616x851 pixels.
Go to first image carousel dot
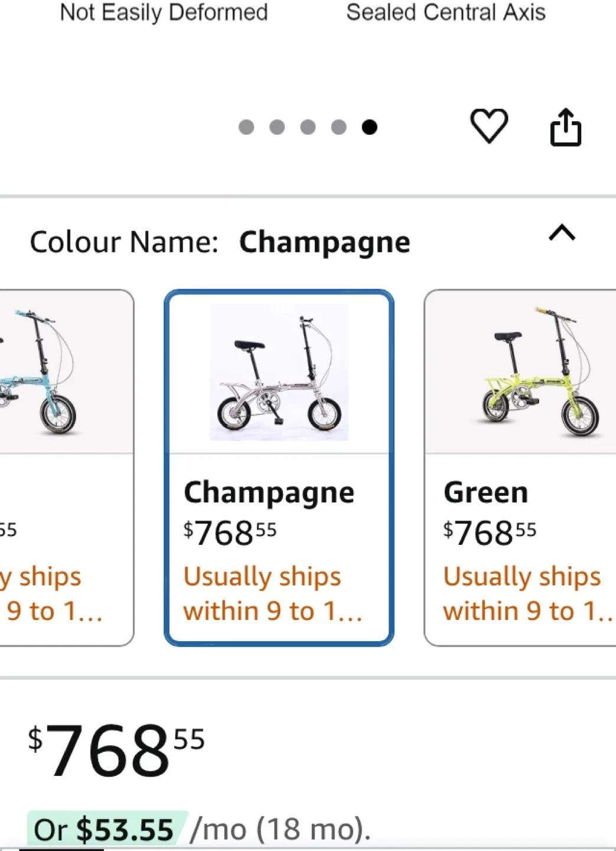[x=246, y=127]
